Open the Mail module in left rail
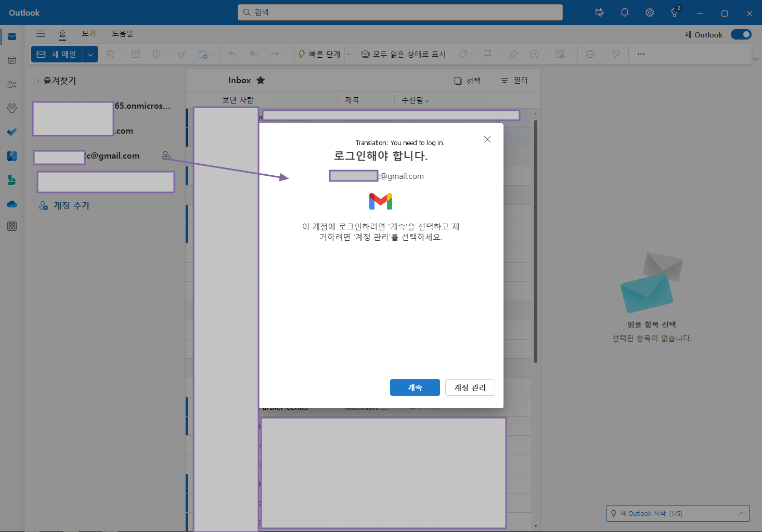Viewport: 762px width, 532px height. (12, 37)
